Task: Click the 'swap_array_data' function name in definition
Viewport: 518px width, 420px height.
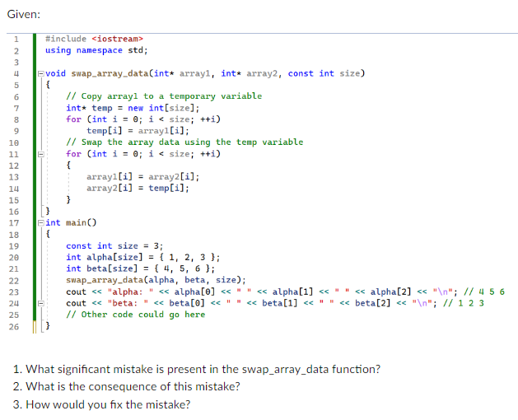Action: click(x=110, y=73)
